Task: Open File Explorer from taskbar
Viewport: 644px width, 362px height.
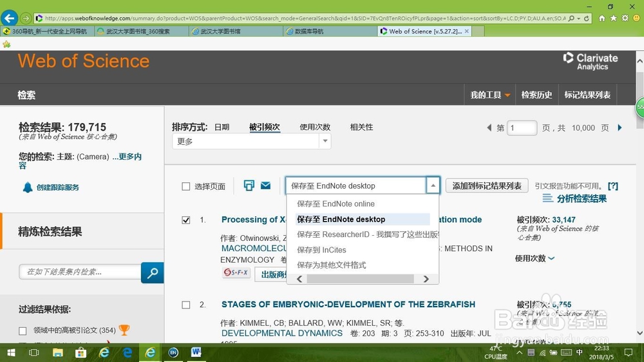Action: tap(57, 352)
